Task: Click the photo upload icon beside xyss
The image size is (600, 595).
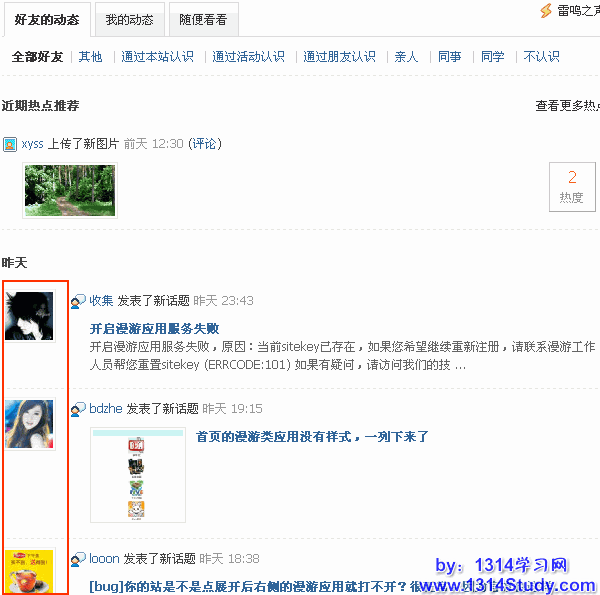Action: (x=10, y=145)
